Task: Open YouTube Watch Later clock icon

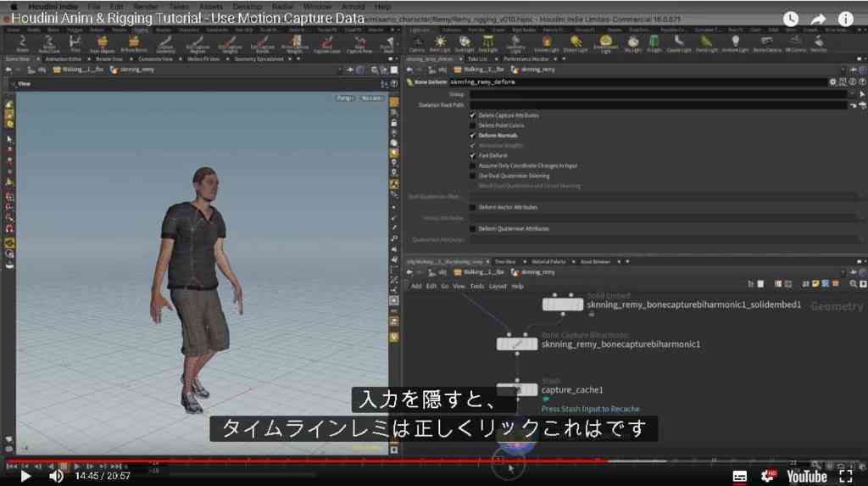Action: [x=791, y=19]
